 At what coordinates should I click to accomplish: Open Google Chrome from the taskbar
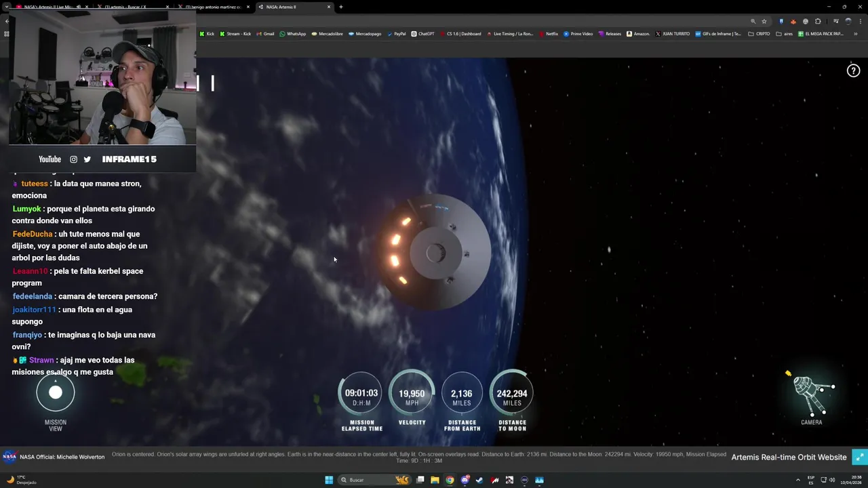point(450,480)
